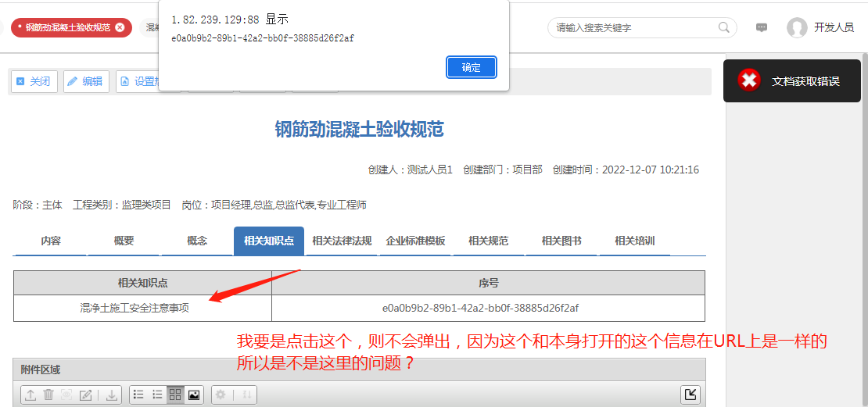Switch attachments to bulleted list view
868x407 pixels.
(139, 395)
